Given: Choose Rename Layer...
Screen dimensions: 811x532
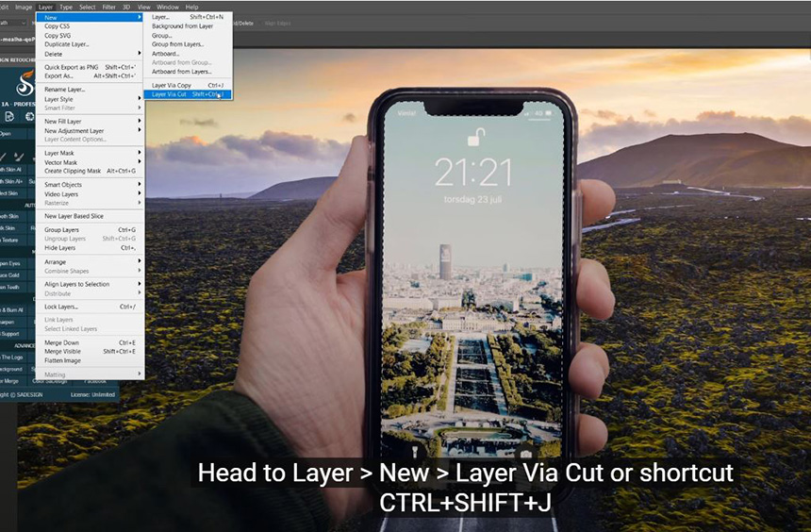Looking at the screenshot, I should coord(90,89).
